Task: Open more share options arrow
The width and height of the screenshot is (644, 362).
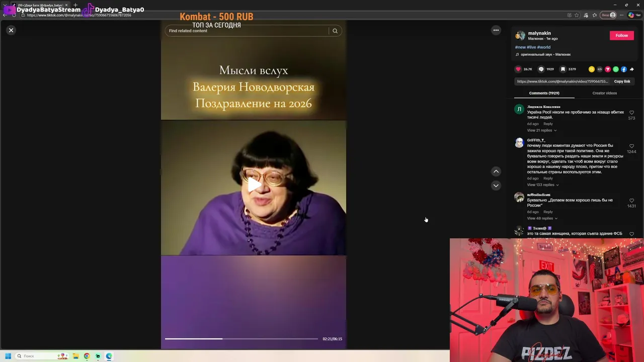Action: (x=632, y=69)
